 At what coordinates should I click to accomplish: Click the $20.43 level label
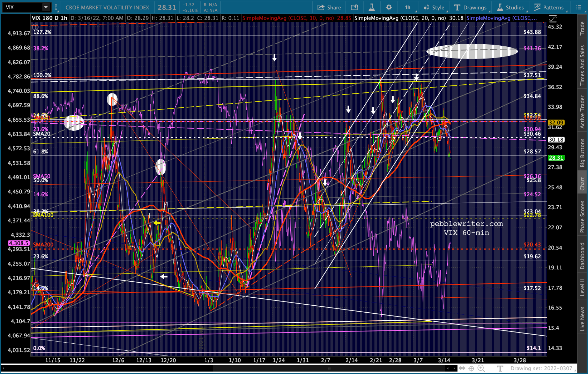click(x=532, y=245)
